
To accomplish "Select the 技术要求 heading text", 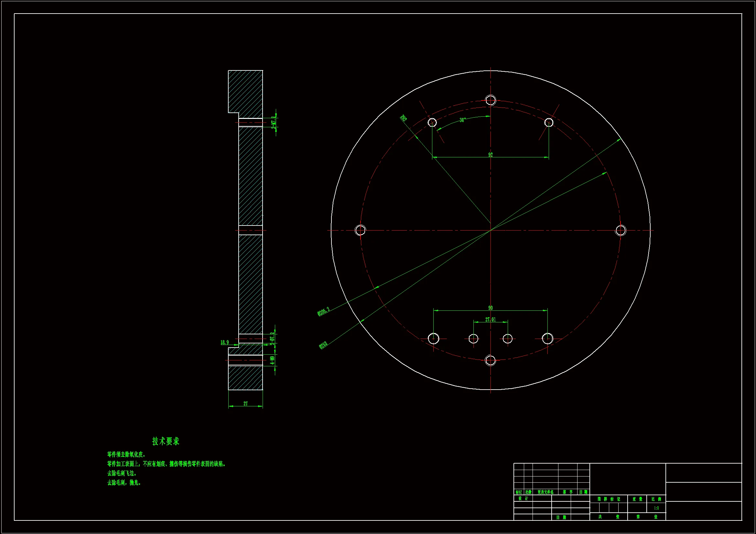I will [166, 442].
